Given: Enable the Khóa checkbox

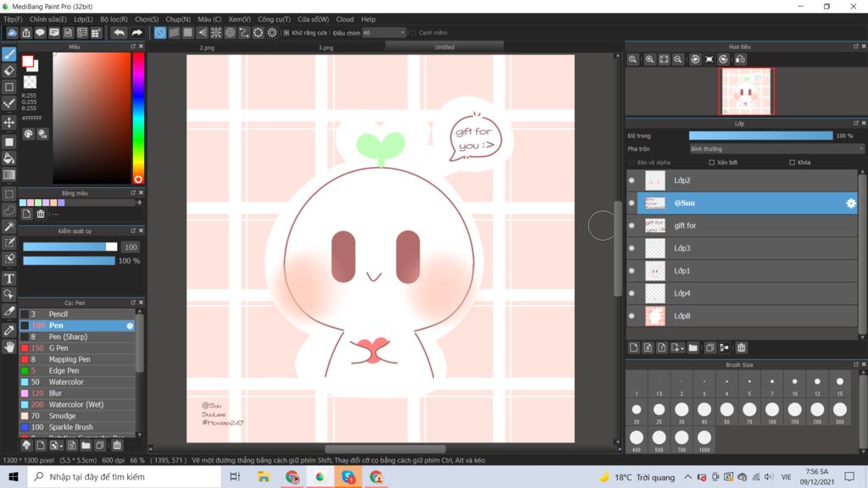Looking at the screenshot, I should [793, 163].
